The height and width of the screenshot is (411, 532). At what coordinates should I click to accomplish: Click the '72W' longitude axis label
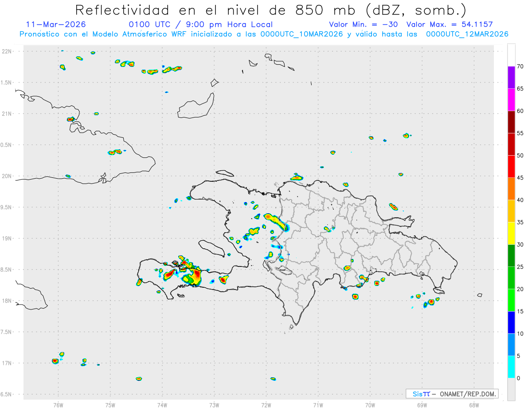pyautogui.click(x=266, y=405)
